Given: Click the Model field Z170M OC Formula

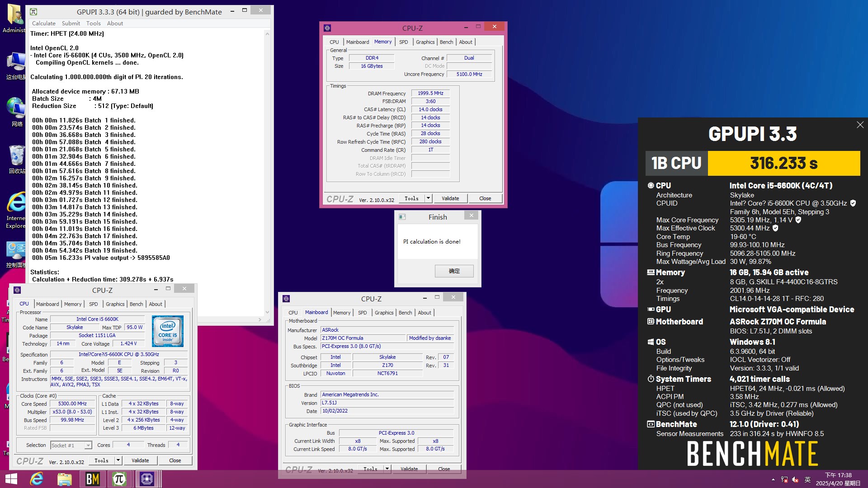Looking at the screenshot, I should (363, 338).
